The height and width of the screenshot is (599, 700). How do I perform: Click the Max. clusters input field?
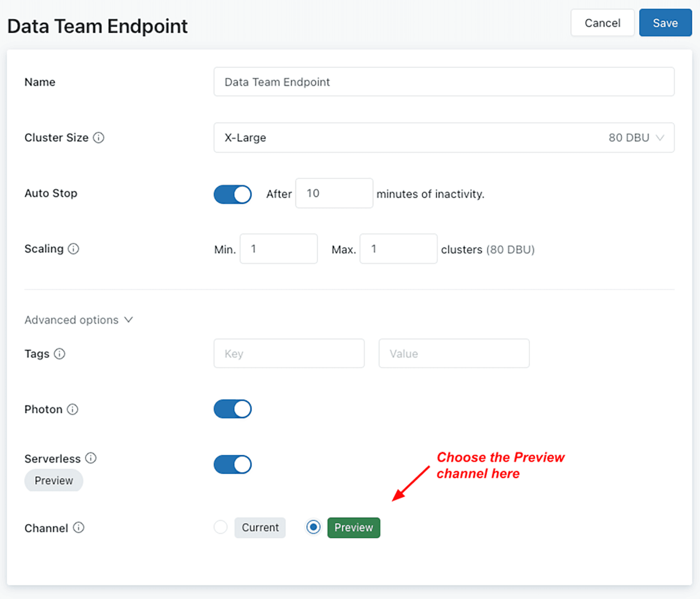tap(398, 249)
